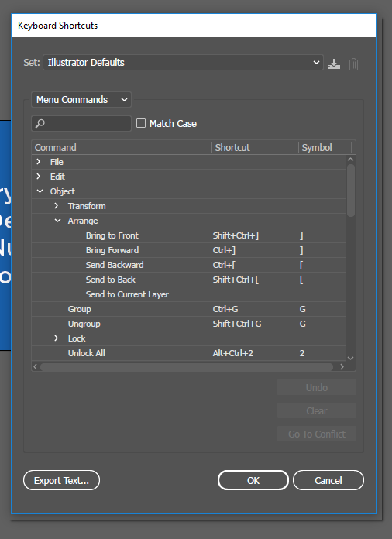
Task: Select the Unlock All command row
Action: click(x=189, y=353)
